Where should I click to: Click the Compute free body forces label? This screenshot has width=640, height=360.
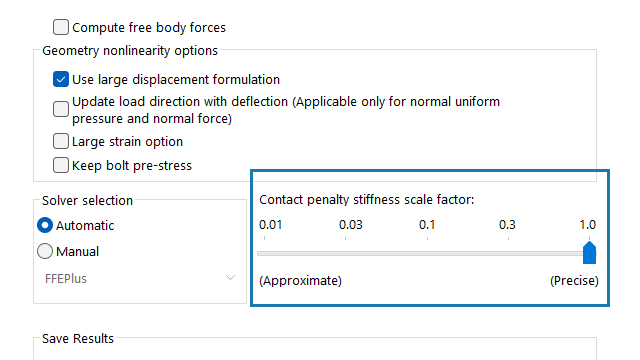point(149,28)
